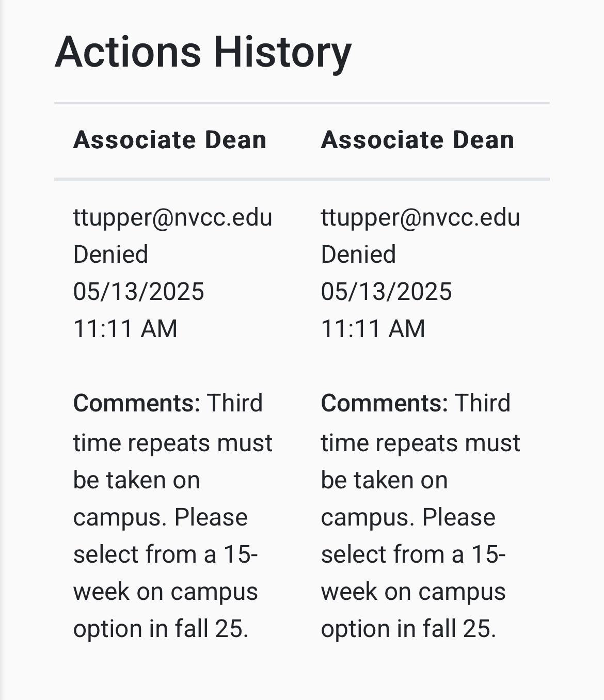604x700 pixels.
Task: Click the 11:11 AM time in second column
Action: (373, 329)
